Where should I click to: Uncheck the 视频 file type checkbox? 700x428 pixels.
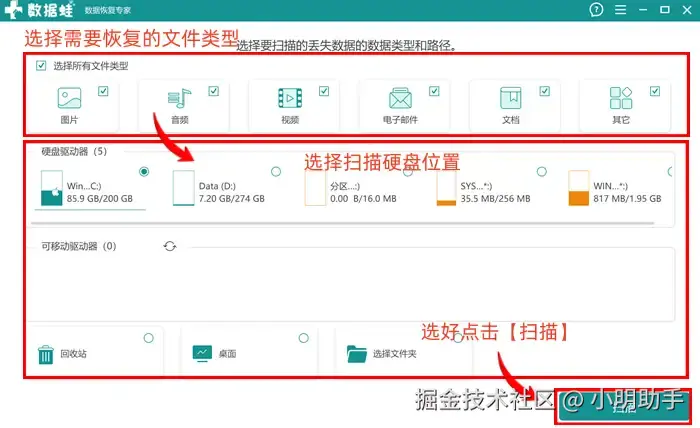[x=324, y=91]
